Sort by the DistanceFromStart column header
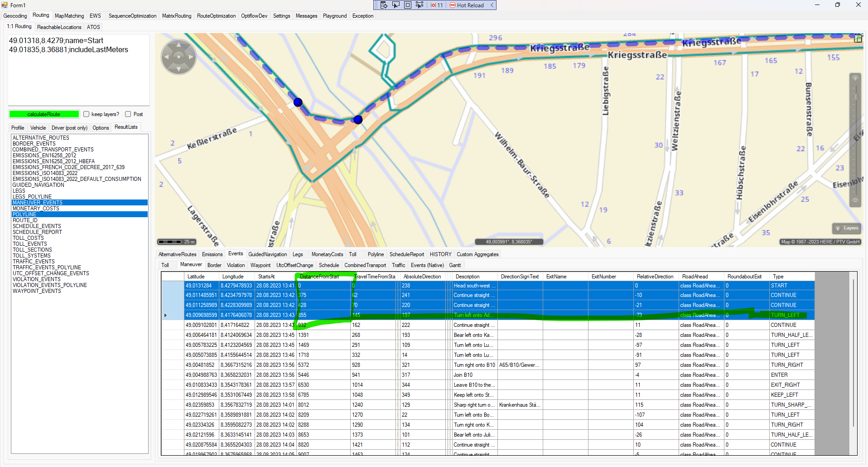This screenshot has width=868, height=467. click(319, 277)
